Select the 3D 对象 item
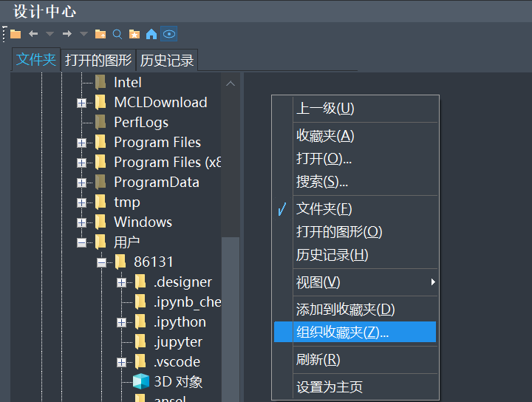Image resolution: width=532 pixels, height=402 pixels. coord(178,382)
